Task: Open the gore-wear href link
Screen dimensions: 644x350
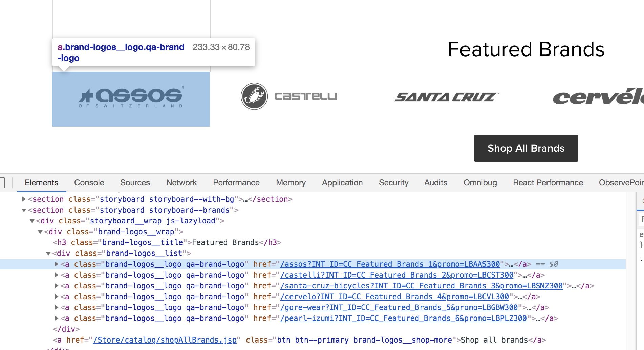Action: tap(399, 307)
